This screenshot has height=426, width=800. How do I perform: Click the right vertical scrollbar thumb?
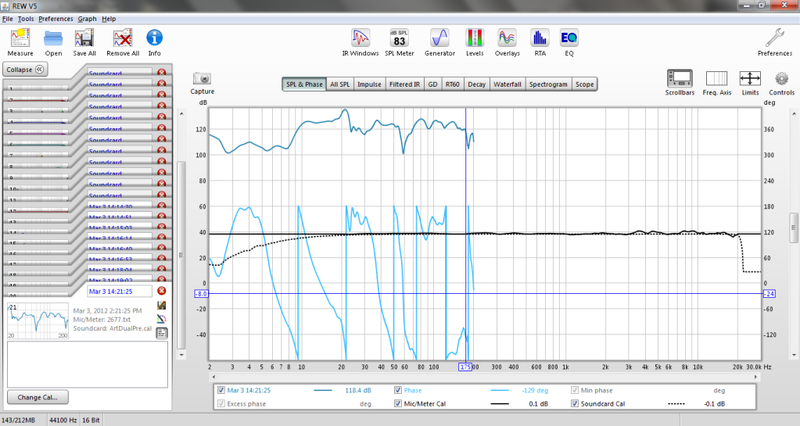point(793,228)
